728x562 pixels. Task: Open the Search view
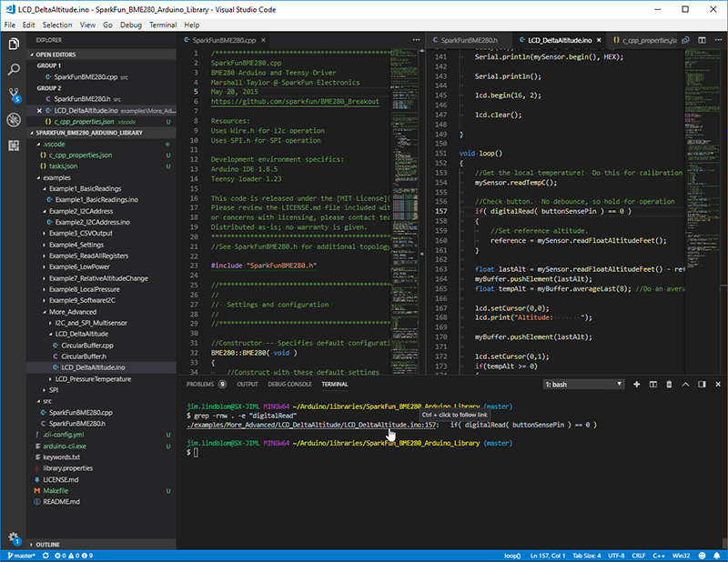(12, 68)
